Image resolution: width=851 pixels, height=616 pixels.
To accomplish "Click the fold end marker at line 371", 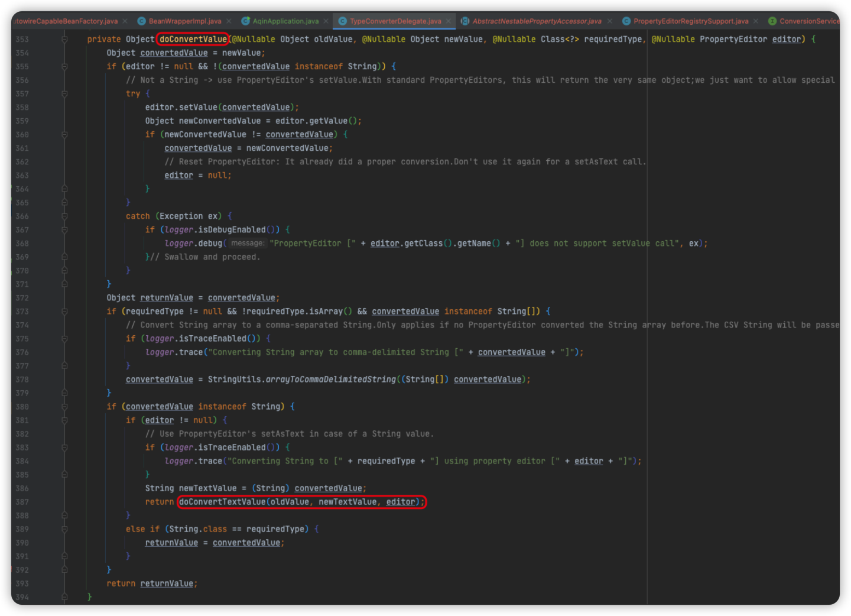I will tap(64, 284).
